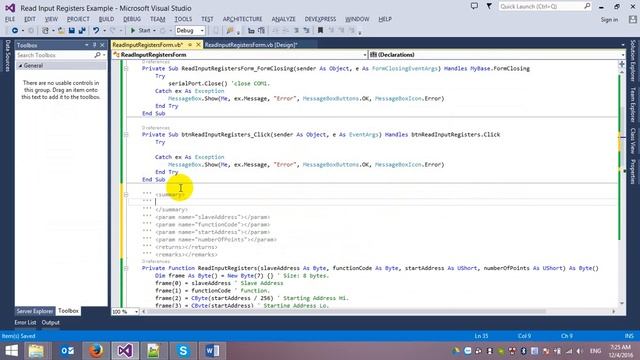Open the Class View side tab
The image size is (640, 360).
tap(633, 141)
